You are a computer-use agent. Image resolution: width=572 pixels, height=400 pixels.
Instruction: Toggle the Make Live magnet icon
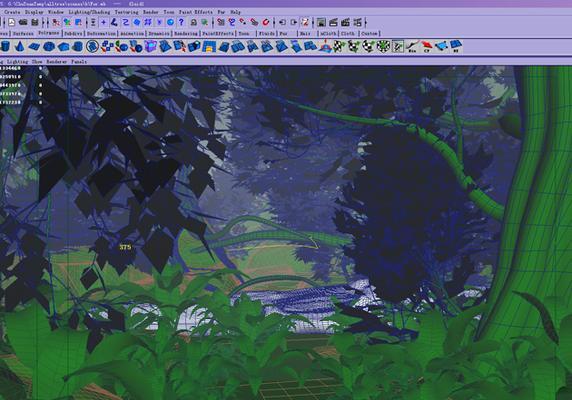[266, 23]
